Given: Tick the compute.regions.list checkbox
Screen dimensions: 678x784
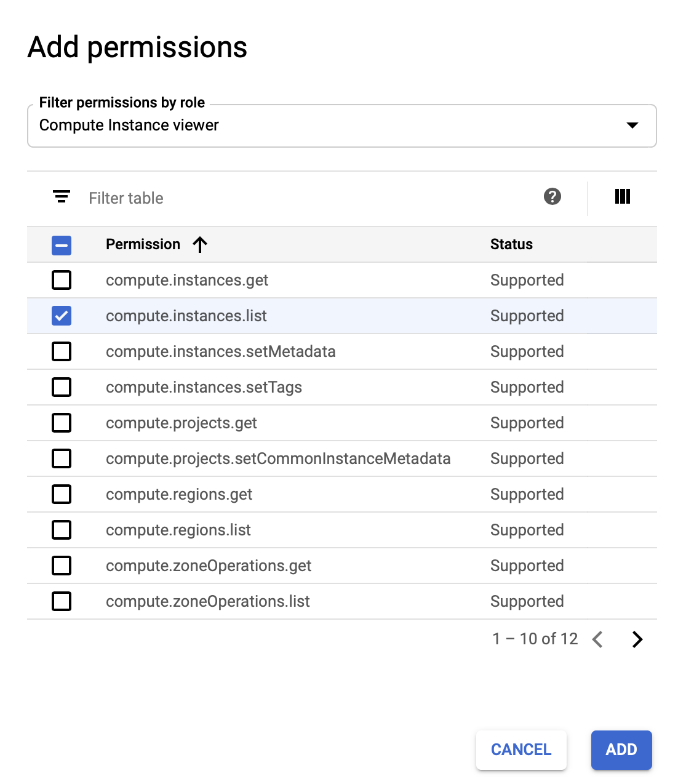Looking at the screenshot, I should click(x=62, y=530).
